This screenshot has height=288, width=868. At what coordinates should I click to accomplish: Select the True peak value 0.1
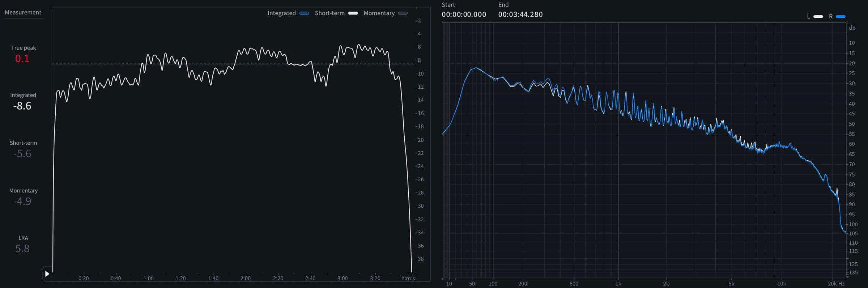22,58
